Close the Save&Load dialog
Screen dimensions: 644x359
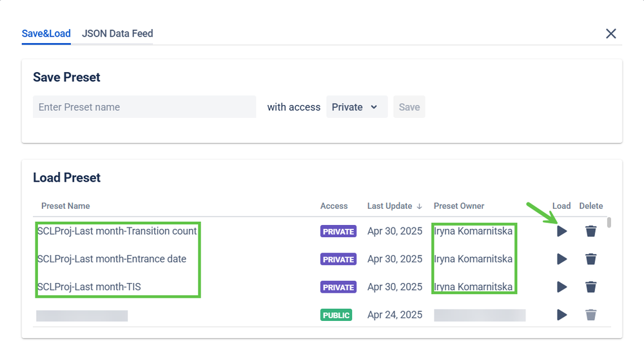[610, 34]
